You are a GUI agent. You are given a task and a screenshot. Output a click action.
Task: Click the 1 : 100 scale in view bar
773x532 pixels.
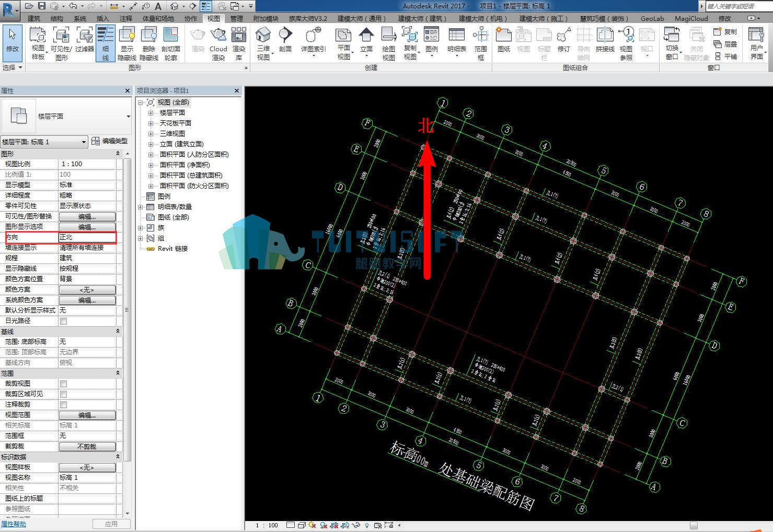(x=267, y=525)
